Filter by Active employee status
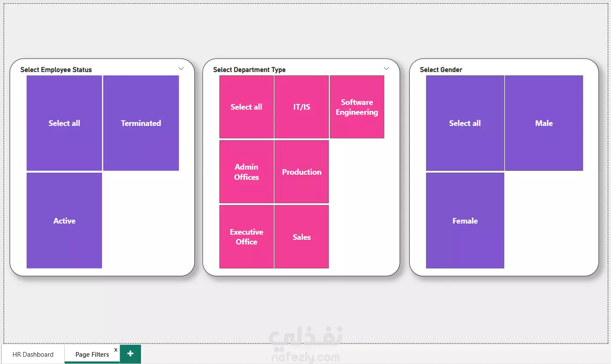Viewport: 611px width, 364px height. pyautogui.click(x=64, y=221)
